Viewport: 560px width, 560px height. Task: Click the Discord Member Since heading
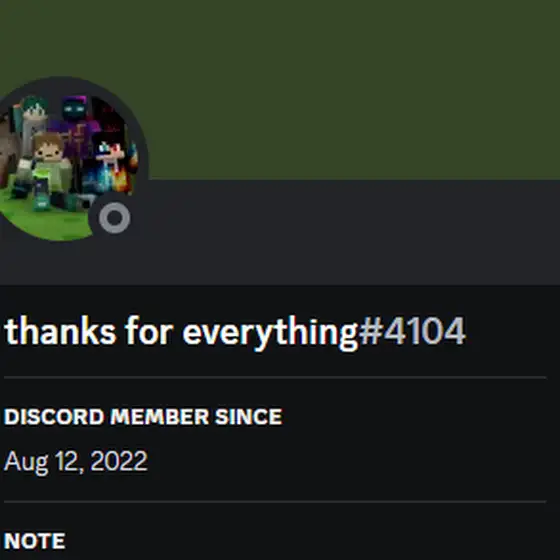coord(143,416)
